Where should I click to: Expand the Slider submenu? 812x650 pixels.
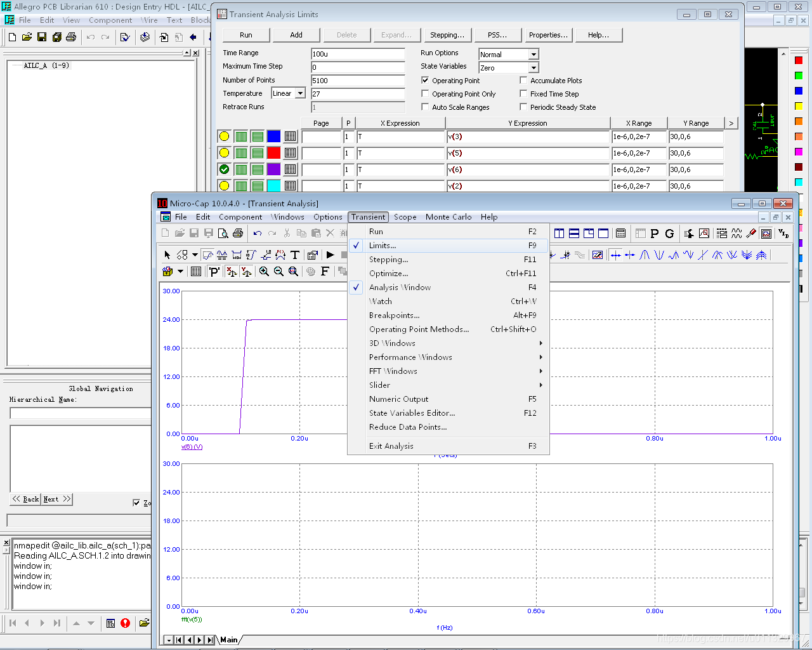coord(448,385)
